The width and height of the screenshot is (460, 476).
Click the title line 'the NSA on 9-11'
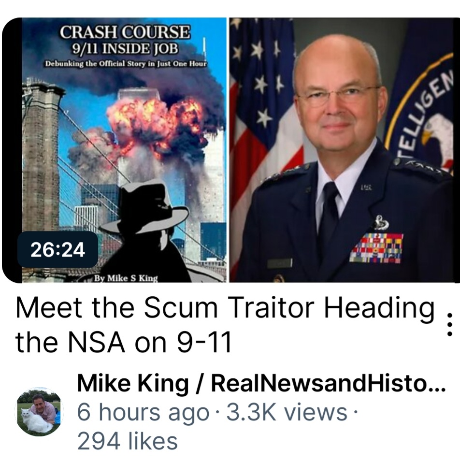[x=123, y=342]
